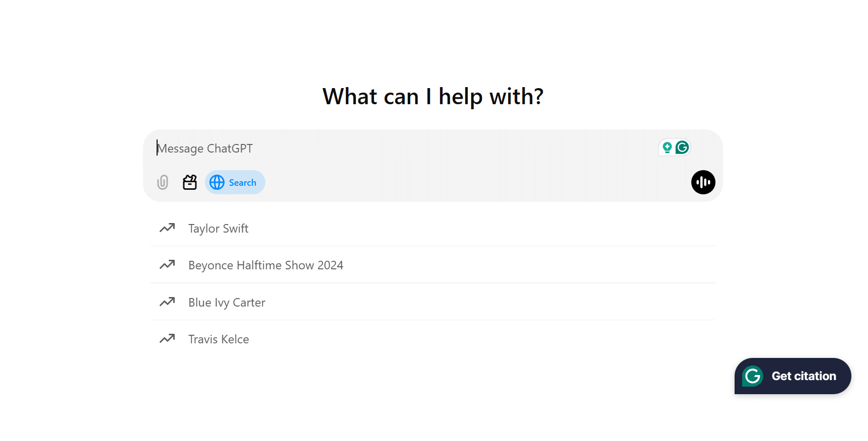Viewport: 868px width, 441px height.
Task: Click the trending arrow beside Taylor Swift
Action: 167,228
